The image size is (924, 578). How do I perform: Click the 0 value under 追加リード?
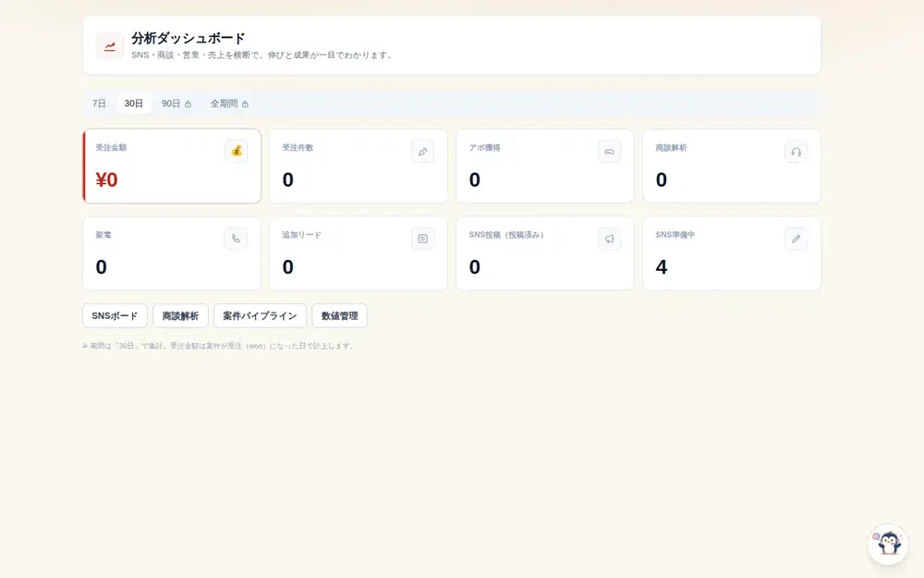[287, 266]
